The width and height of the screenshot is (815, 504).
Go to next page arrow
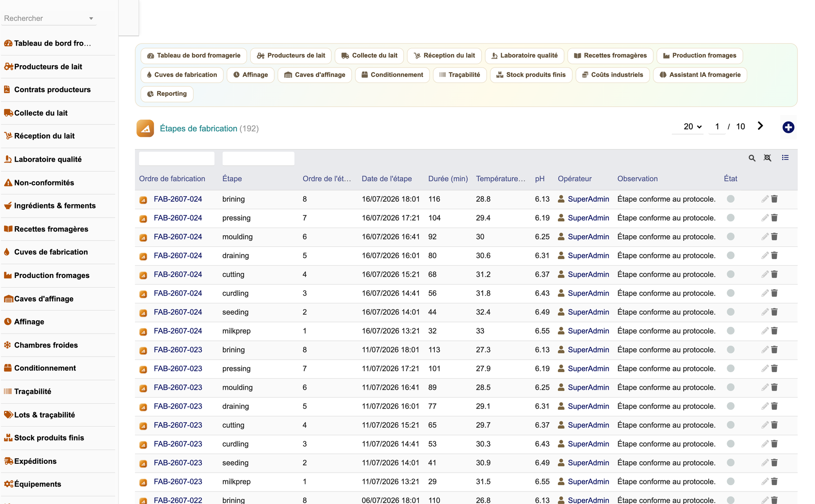[760, 126]
